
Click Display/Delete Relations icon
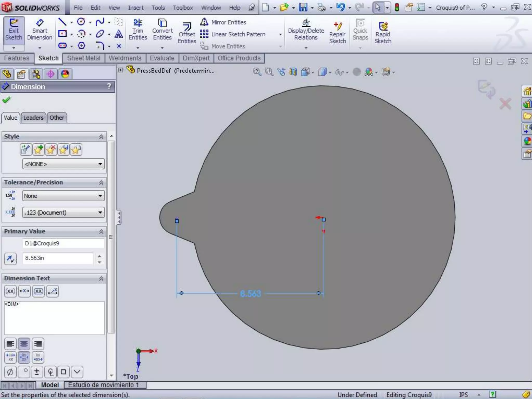pos(306,30)
